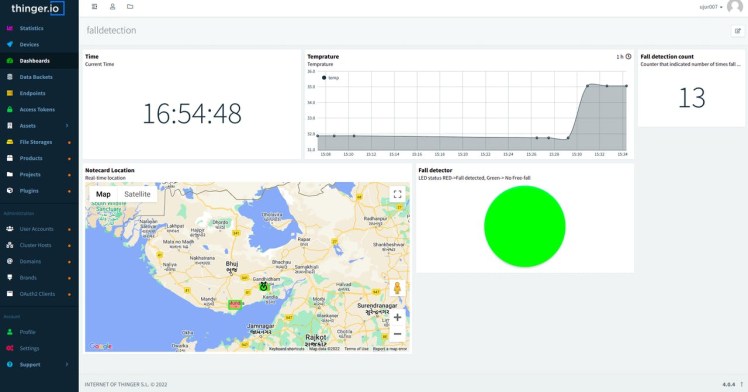Click the Profile user icon

coord(10,332)
